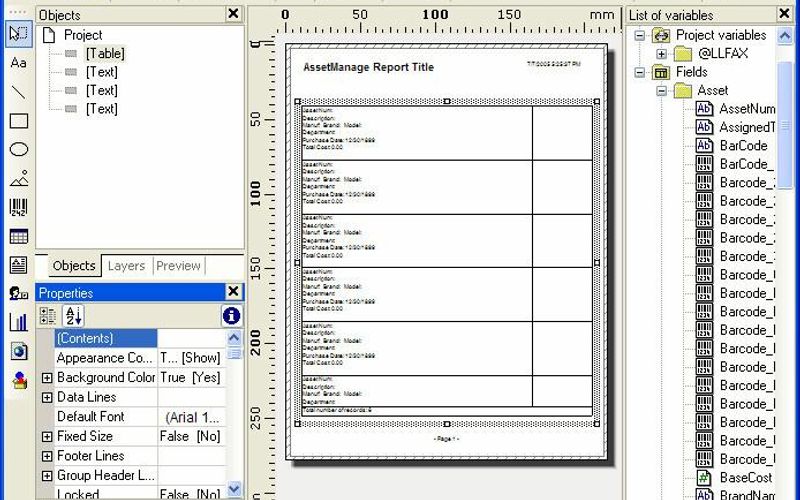Close the Objects panel
The image size is (800, 500).
point(233,13)
